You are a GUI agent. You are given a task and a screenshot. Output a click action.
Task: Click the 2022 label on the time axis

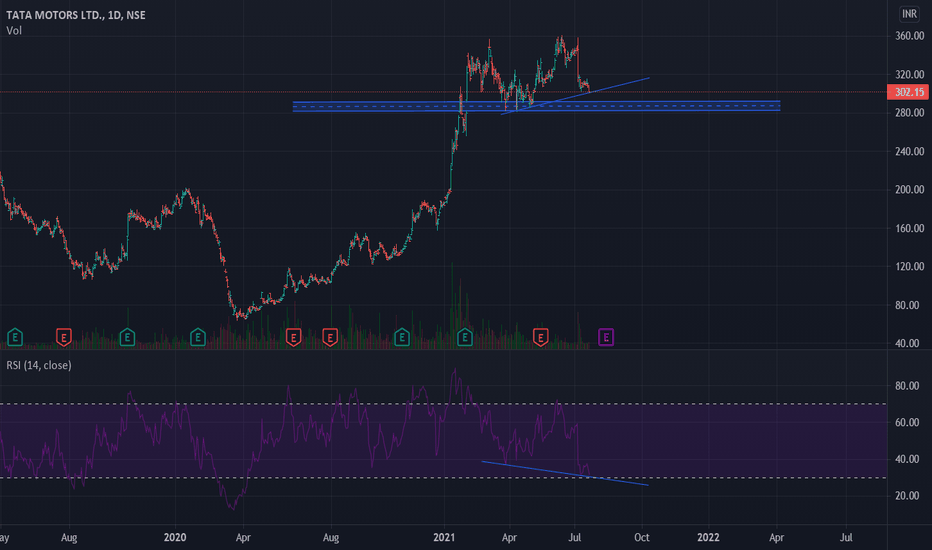coord(708,538)
